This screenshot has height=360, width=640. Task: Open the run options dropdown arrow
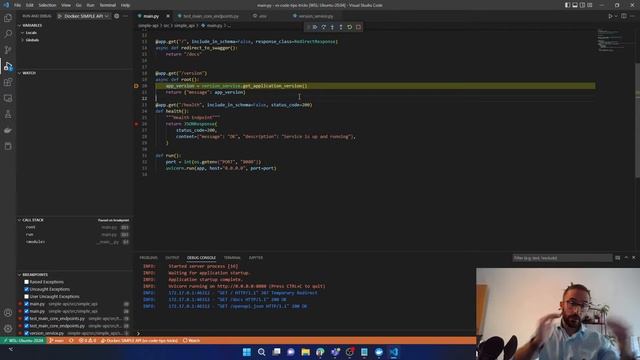[616, 16]
